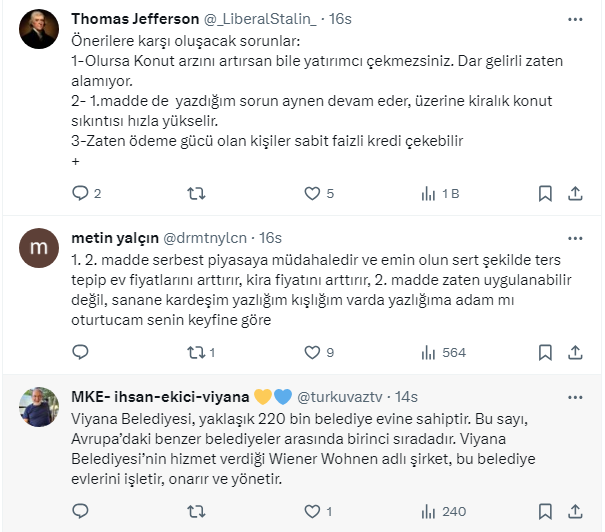Reply to the Viyana Belediyesi tweet
Image resolution: width=605 pixels, height=532 pixels.
coord(81,511)
